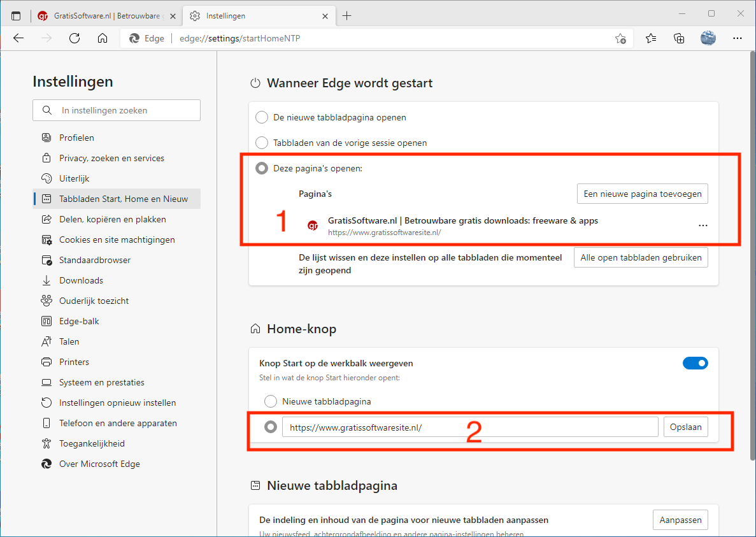This screenshot has height=537, width=756.
Task: Click the Home button in toolbar
Action: pyautogui.click(x=103, y=38)
